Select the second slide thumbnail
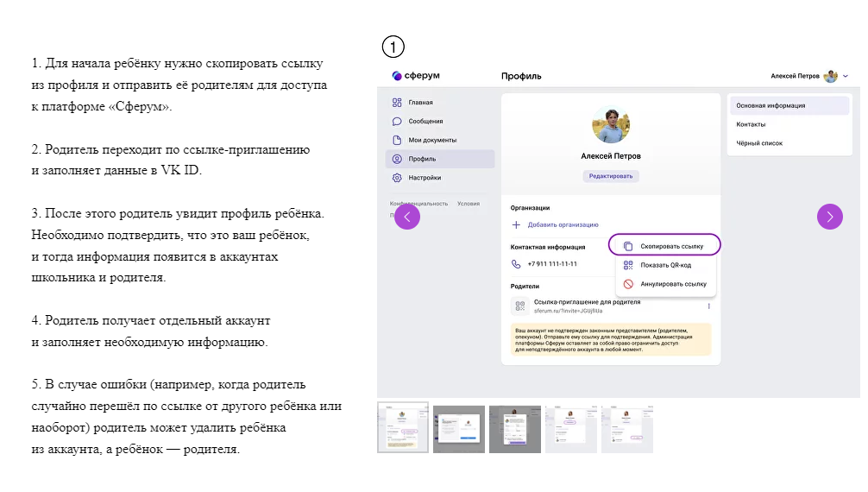868x492 pixels. pyautogui.click(x=459, y=429)
